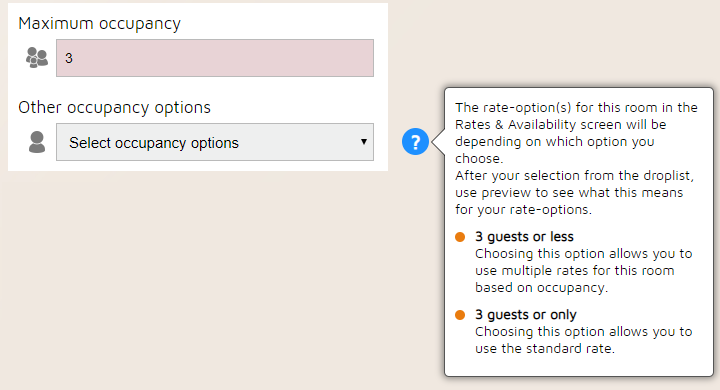Select the 3 guests or only heading
The height and width of the screenshot is (390, 720).
pyautogui.click(x=526, y=315)
